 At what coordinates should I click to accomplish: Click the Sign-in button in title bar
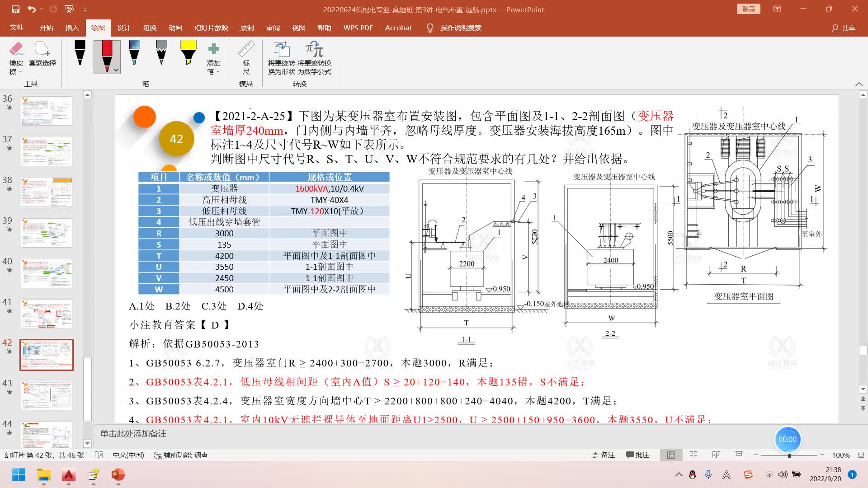point(748,9)
